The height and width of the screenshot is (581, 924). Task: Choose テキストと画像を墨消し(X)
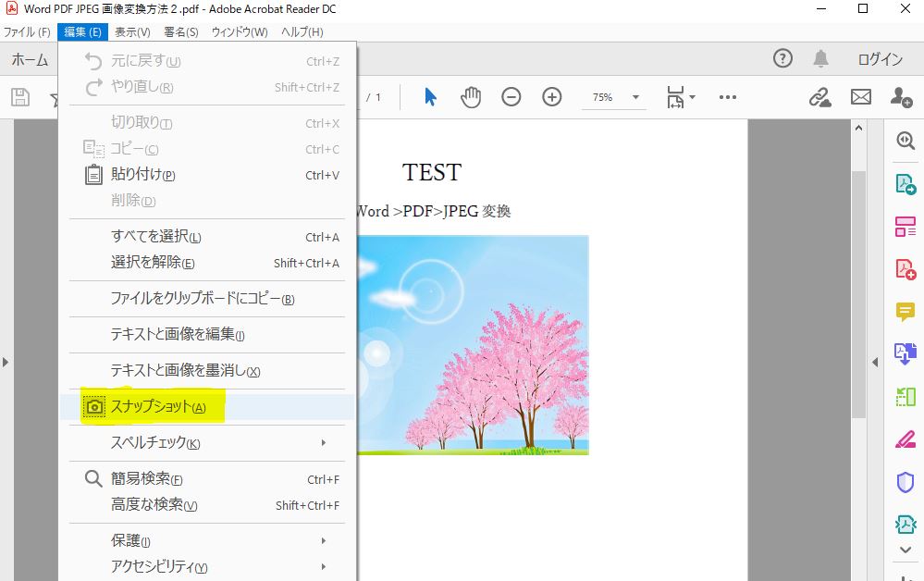tap(207, 371)
